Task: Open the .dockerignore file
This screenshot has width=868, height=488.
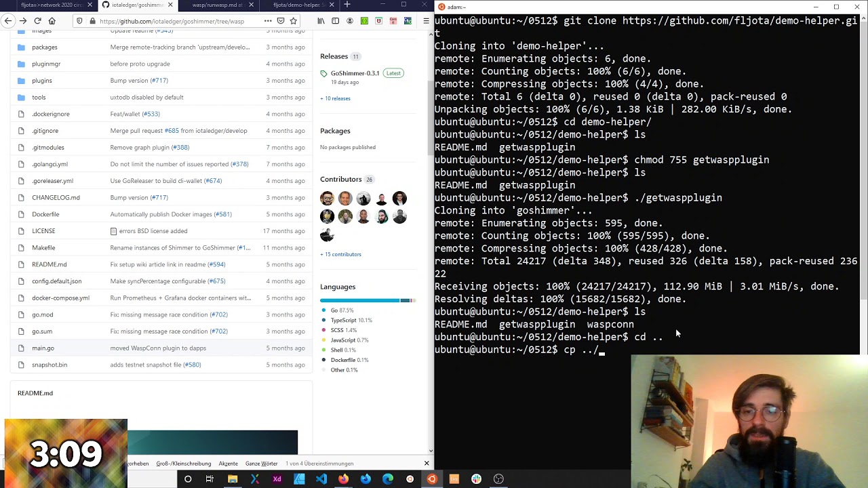Action: [x=51, y=114]
